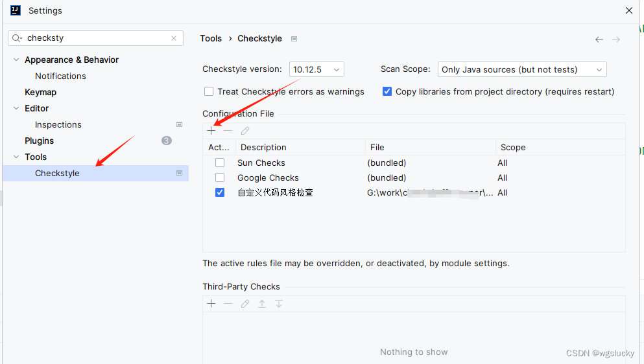Viewport: 644px width, 364px height.
Task: Open the Checkstyle version dropdown
Action: 316,69
